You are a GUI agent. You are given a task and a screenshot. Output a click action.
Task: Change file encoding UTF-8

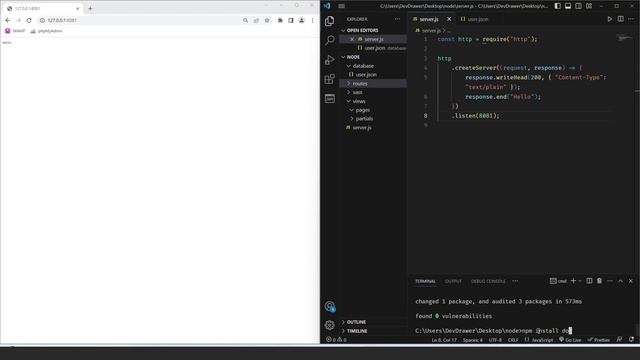point(495,340)
